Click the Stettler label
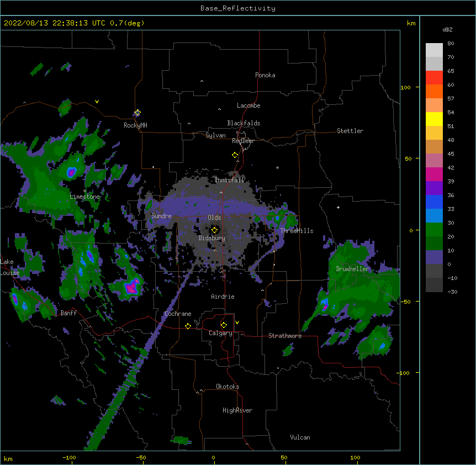The width and height of the screenshot is (476, 465). coord(350,131)
